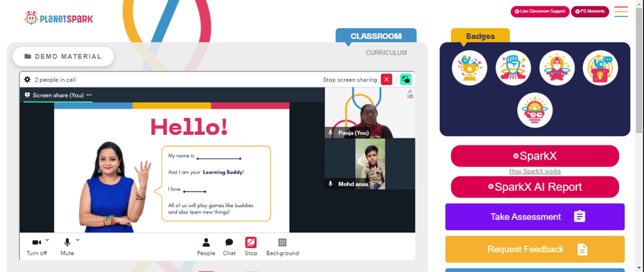Open screen share options ellipsis
Screen dimensions: 644x272
pyautogui.click(x=89, y=95)
